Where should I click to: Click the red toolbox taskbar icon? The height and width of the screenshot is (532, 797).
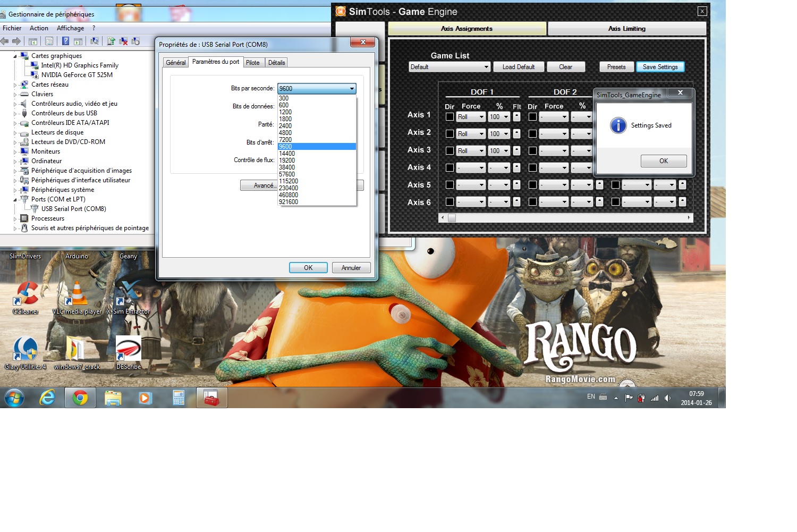coord(211,398)
